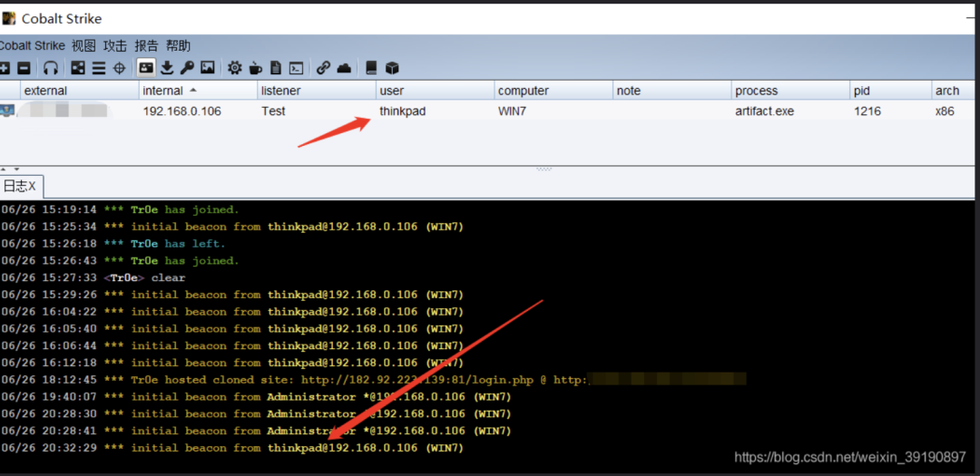Select listener cell Test
This screenshot has width=980, height=476.
[273, 112]
